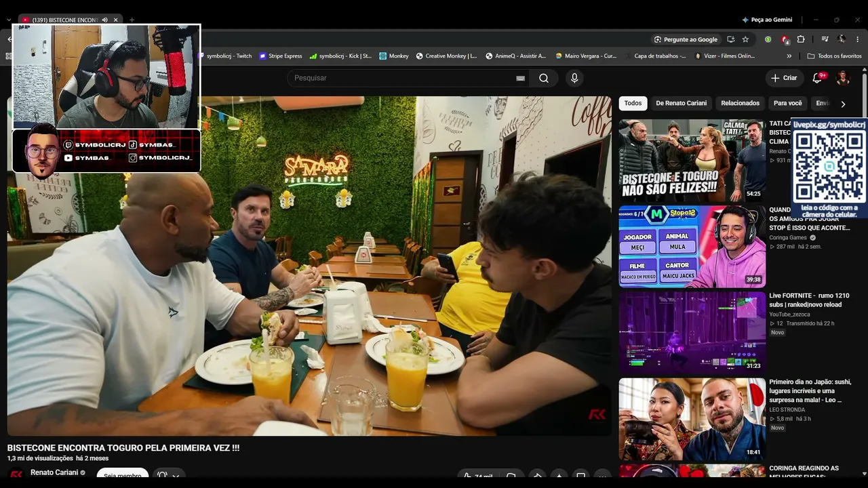Click the BISTECONE ENCONTRA TOGURO video title
The width and height of the screenshot is (868, 488).
[123, 448]
